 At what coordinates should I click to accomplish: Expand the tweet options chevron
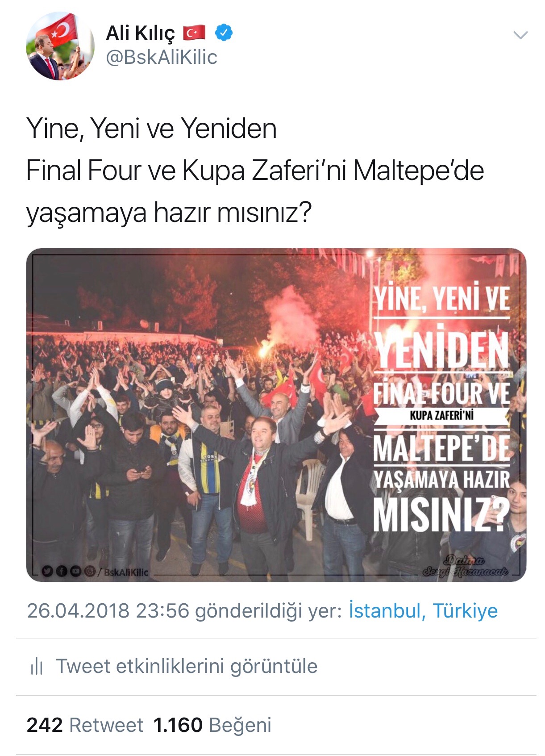(x=520, y=35)
